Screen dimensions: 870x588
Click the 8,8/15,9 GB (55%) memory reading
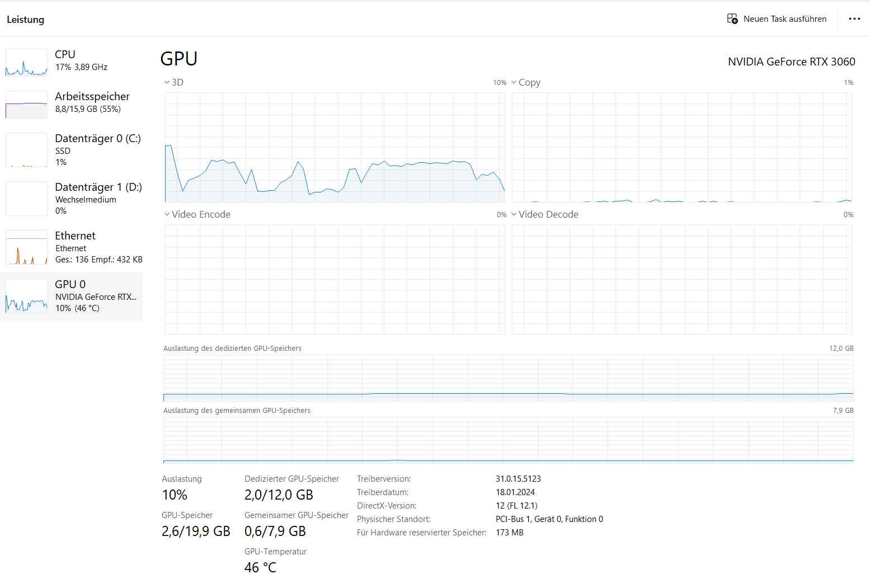coord(88,109)
